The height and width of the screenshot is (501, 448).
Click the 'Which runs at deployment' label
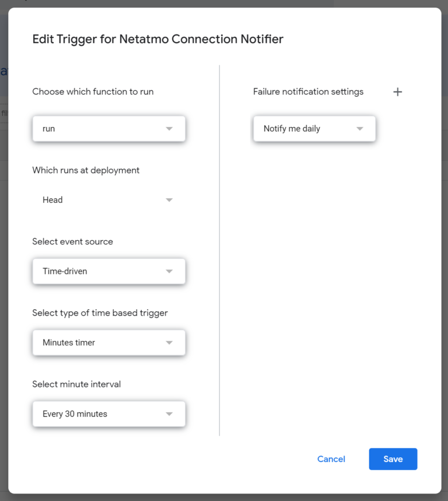pyautogui.click(x=86, y=170)
